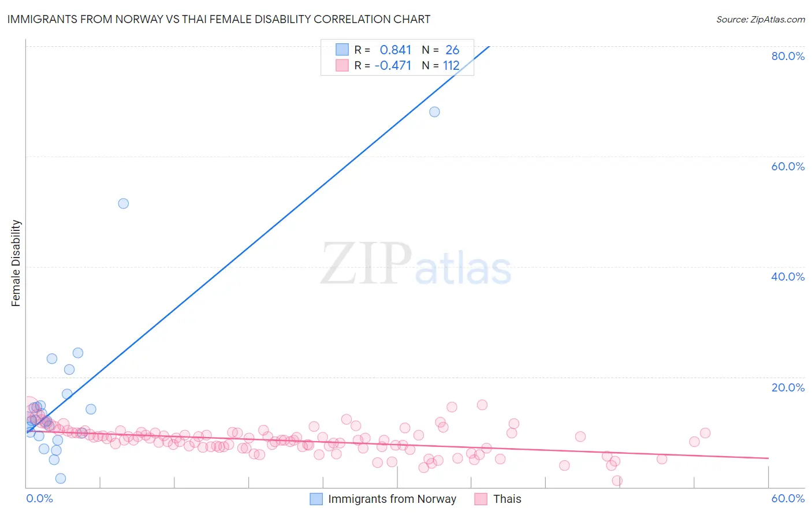Click the N = 112 sample count
812x515 pixels.
(441, 65)
